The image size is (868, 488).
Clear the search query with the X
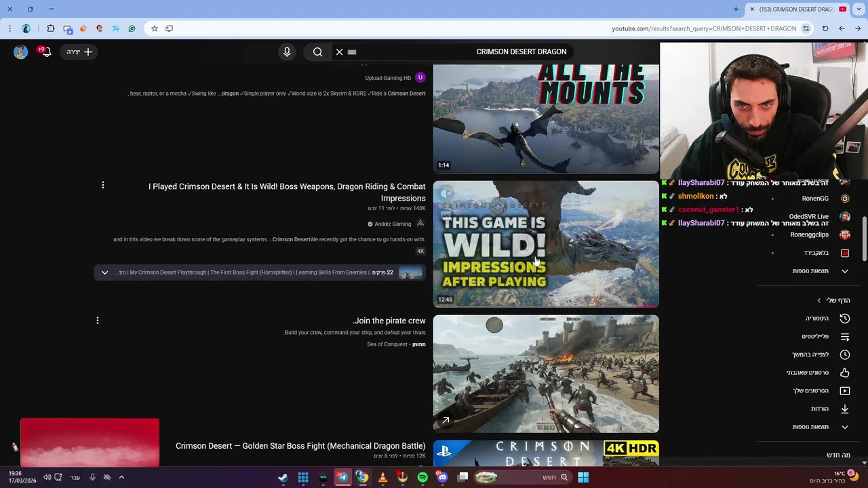coord(340,52)
